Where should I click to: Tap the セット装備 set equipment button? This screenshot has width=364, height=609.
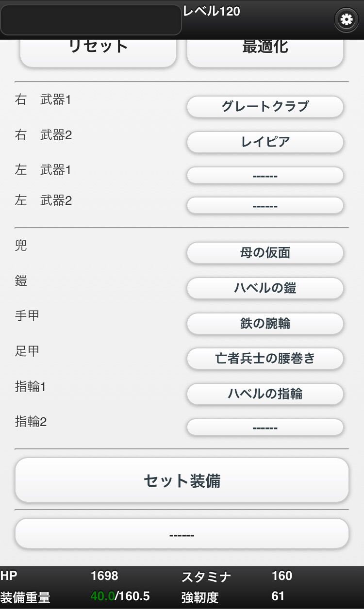click(x=182, y=480)
